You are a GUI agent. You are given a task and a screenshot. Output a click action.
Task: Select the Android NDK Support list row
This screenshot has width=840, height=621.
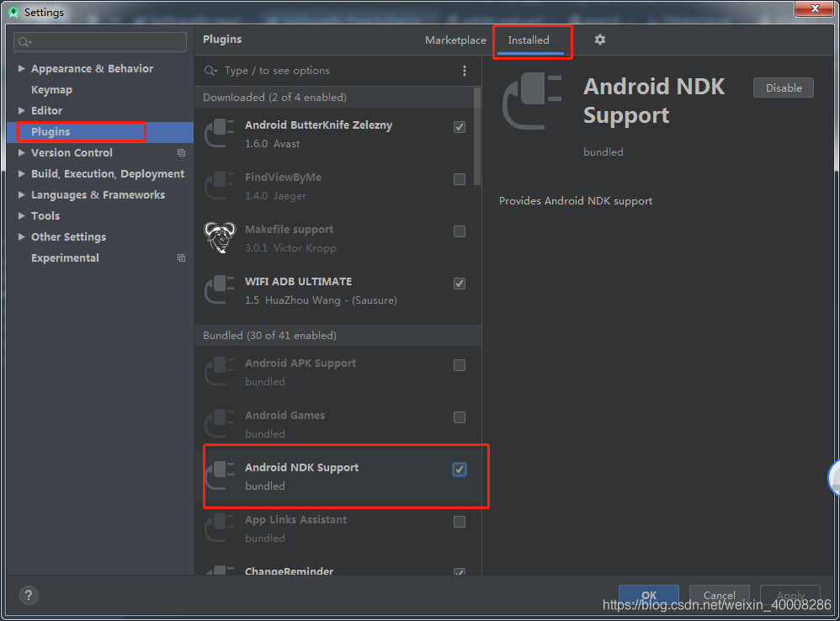click(338, 476)
